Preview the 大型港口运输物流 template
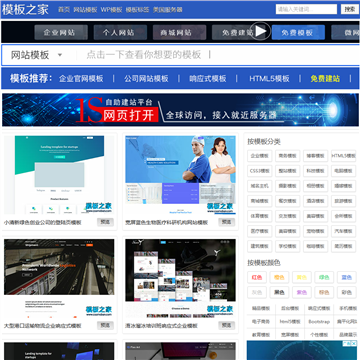The width and height of the screenshot is (360, 360). click(x=105, y=325)
